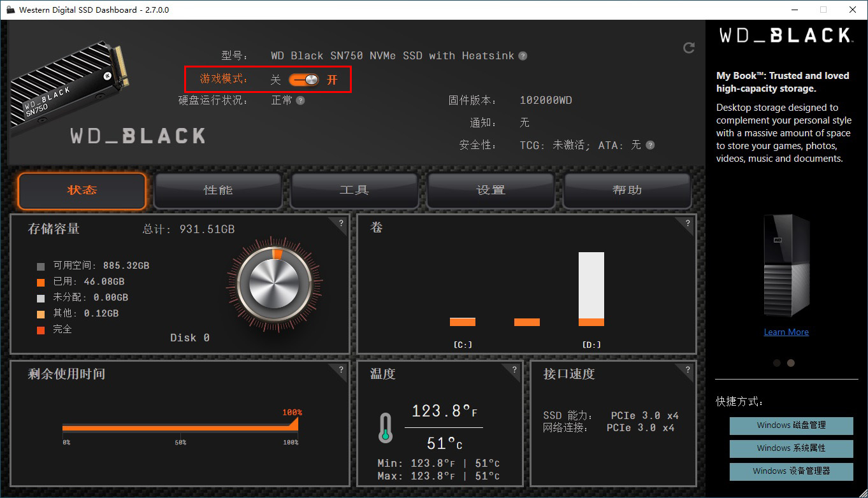Open the 帮助 tab
Viewport: 868px width, 498px height.
pos(627,190)
